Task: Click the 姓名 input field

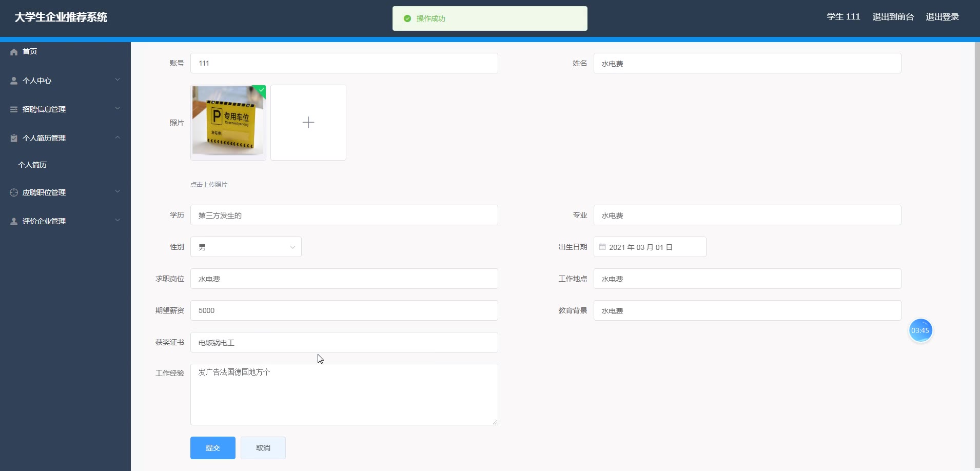Action: pos(748,63)
